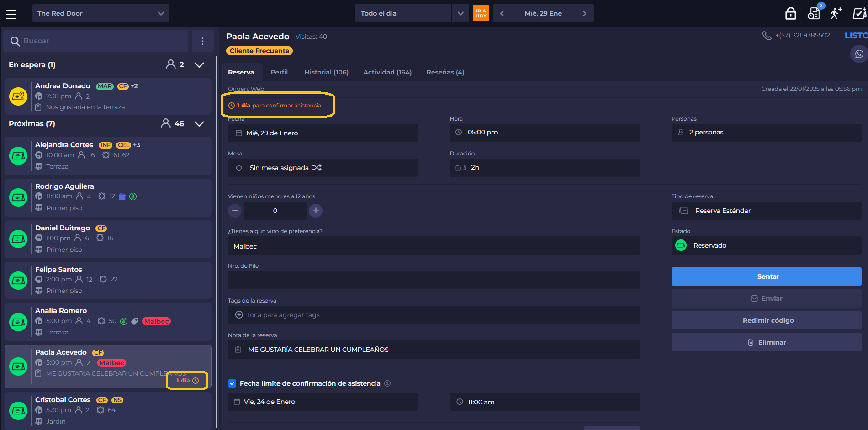
Task: Click the tag icon on Analia Romero's card
Action: (135, 321)
